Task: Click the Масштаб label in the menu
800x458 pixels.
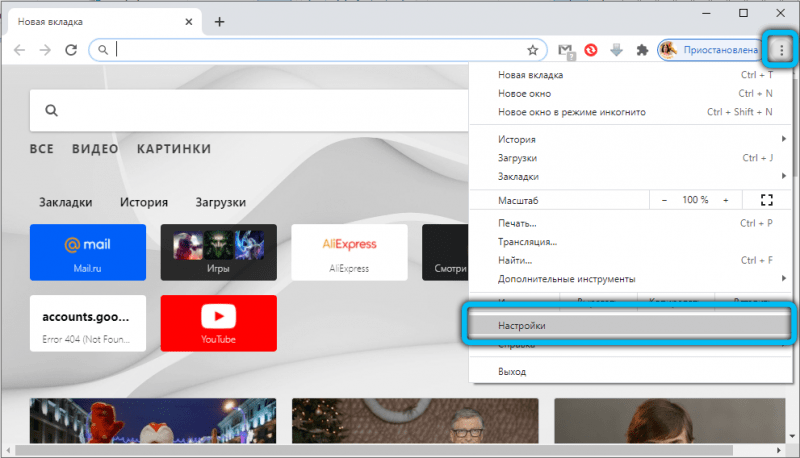Action: coord(518,200)
